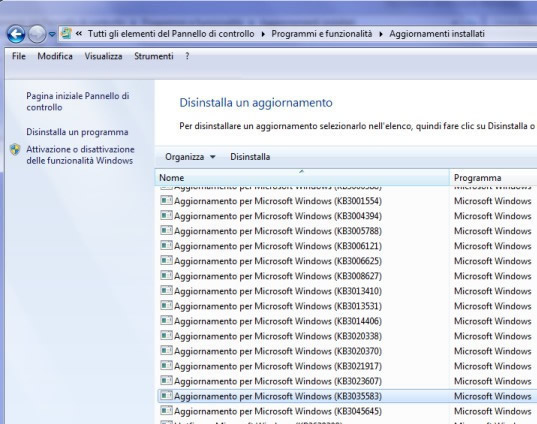Click update icon for KB3005788
This screenshot has width=537, height=424.
click(166, 230)
